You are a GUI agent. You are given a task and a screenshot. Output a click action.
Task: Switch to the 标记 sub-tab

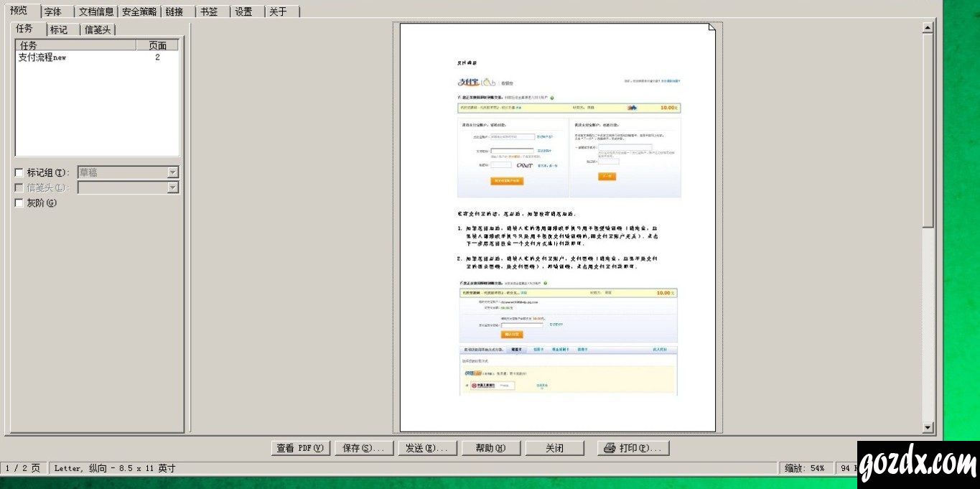point(59,29)
